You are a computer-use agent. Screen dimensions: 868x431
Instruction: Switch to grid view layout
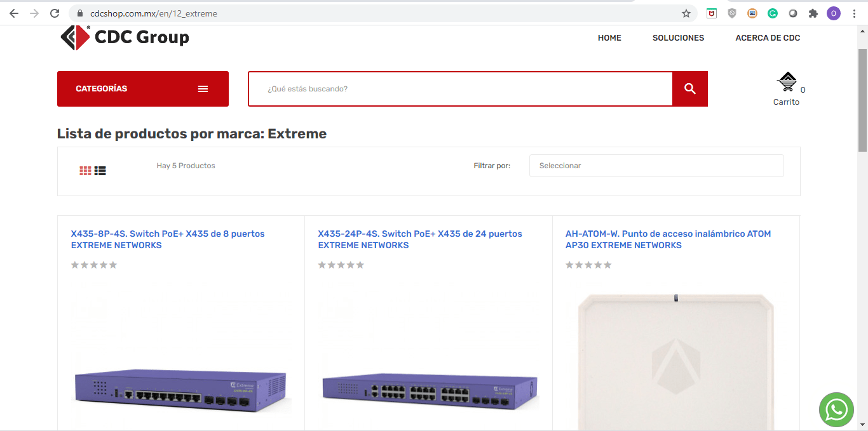(x=86, y=170)
